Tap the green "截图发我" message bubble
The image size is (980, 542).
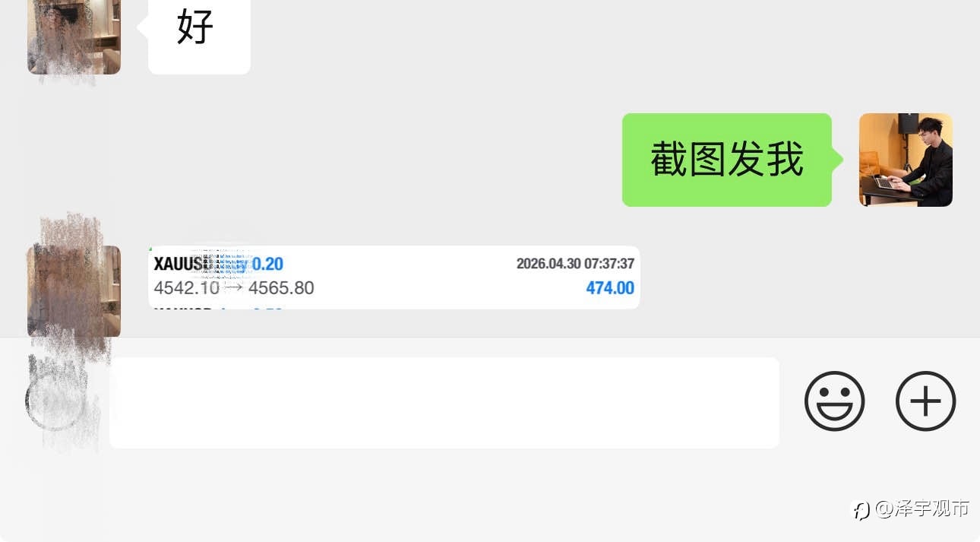tap(727, 160)
